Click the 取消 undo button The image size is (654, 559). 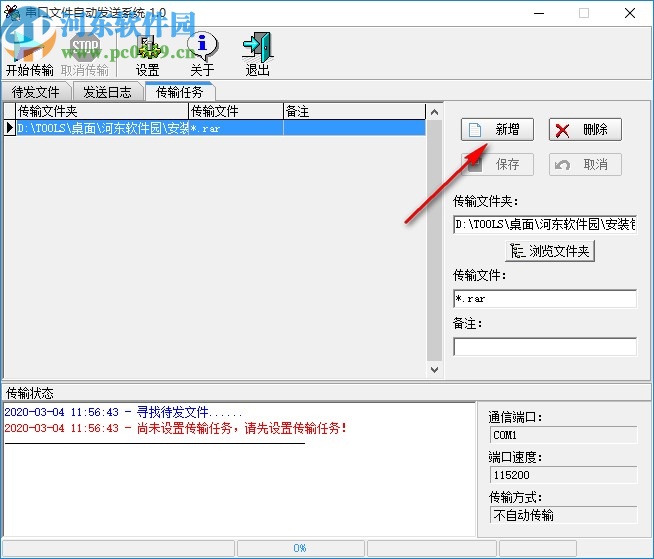point(585,164)
